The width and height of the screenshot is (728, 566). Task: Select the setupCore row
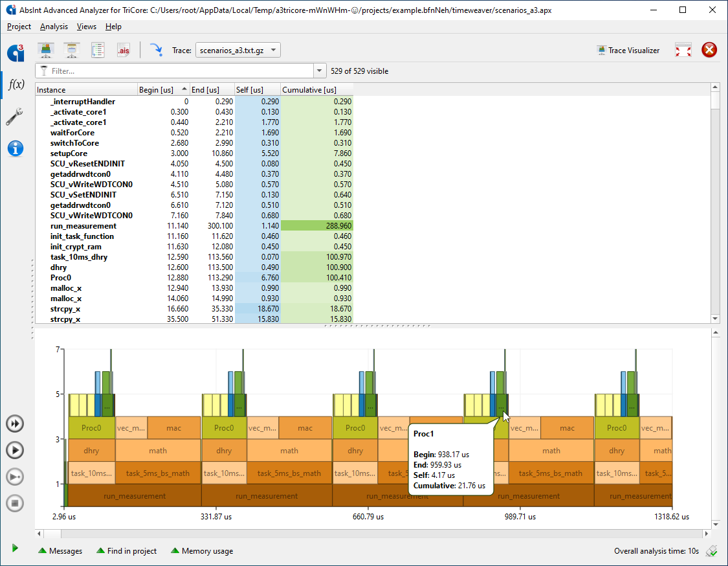[x=194, y=153]
